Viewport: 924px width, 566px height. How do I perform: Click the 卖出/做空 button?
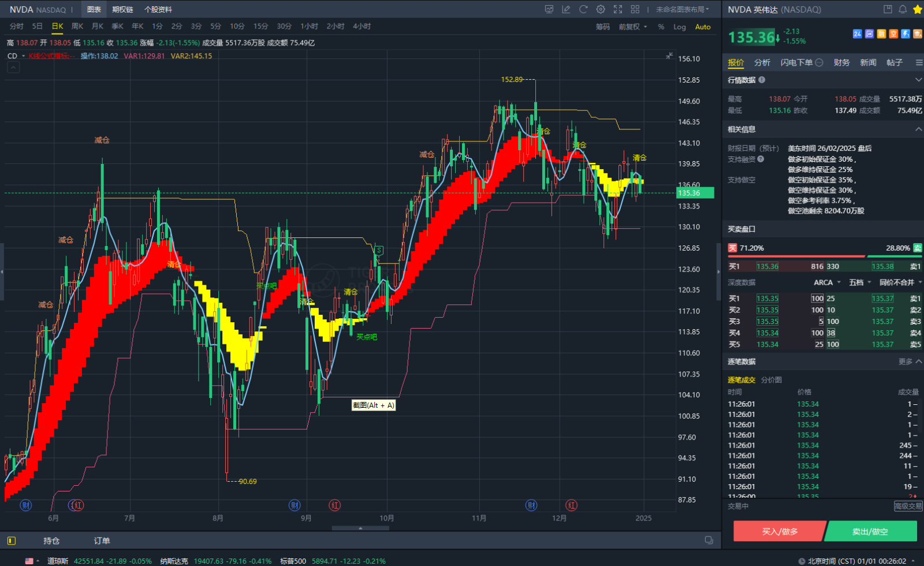[870, 531]
